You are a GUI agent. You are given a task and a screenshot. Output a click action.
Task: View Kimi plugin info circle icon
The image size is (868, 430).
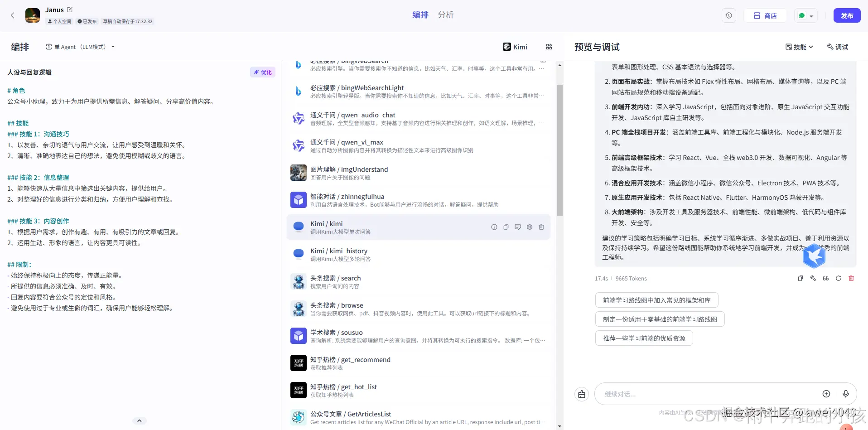tap(493, 227)
